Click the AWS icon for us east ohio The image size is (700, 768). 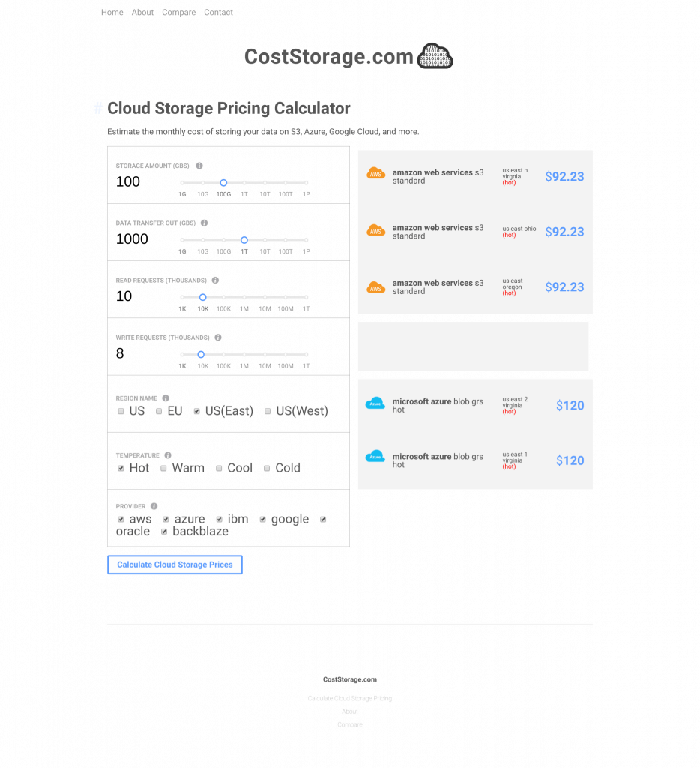[376, 230]
